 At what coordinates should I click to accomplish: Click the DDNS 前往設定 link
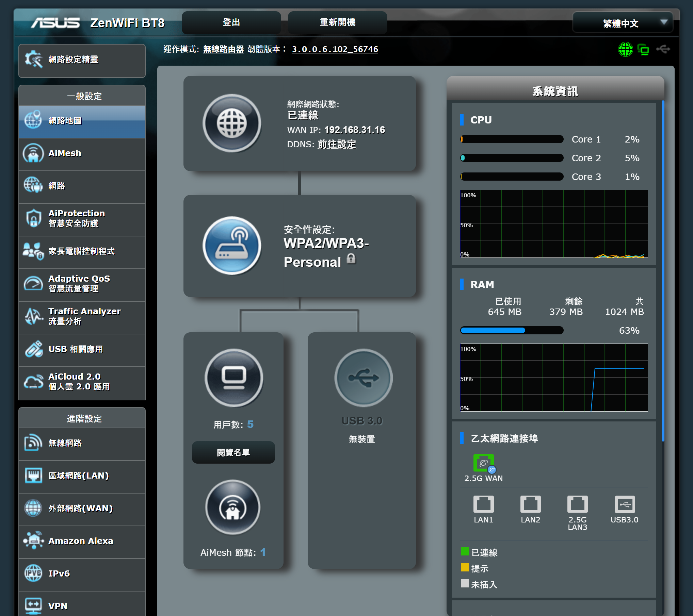(x=337, y=144)
